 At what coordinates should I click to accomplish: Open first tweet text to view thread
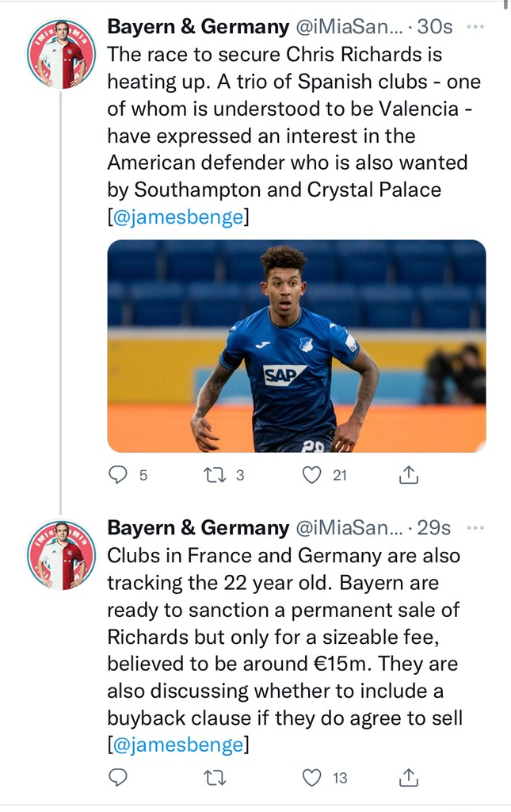coord(293,122)
